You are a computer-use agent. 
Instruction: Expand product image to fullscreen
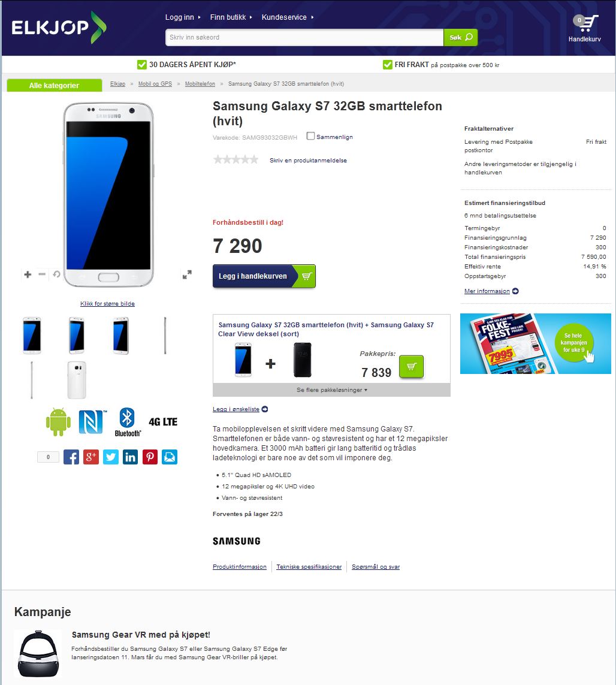pos(187,275)
